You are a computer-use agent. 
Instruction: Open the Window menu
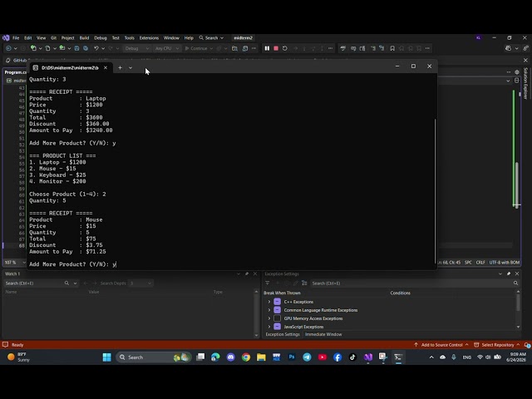(x=171, y=38)
